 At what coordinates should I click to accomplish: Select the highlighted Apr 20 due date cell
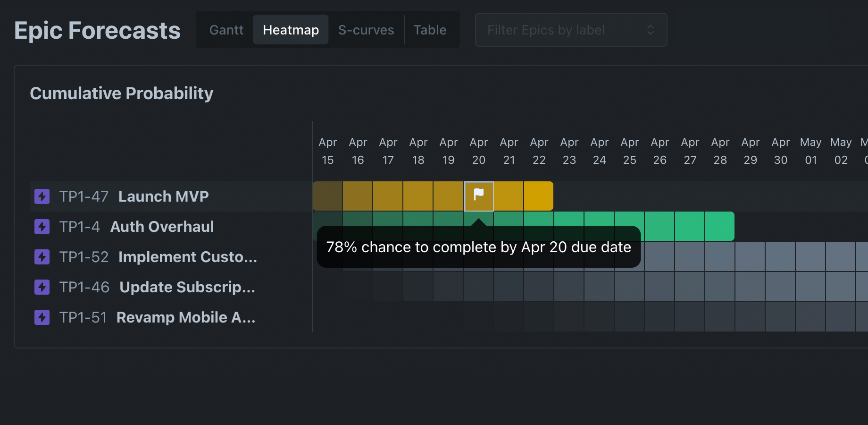coord(478,195)
